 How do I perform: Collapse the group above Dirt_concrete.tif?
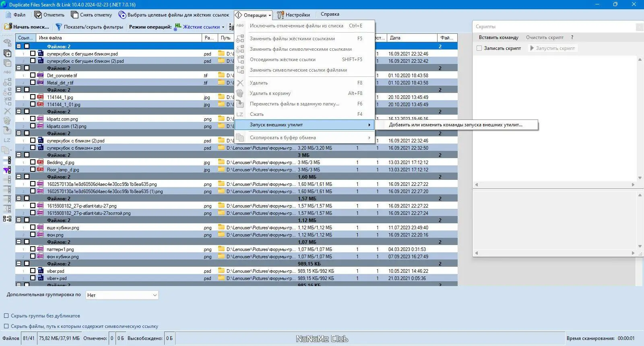click(19, 68)
